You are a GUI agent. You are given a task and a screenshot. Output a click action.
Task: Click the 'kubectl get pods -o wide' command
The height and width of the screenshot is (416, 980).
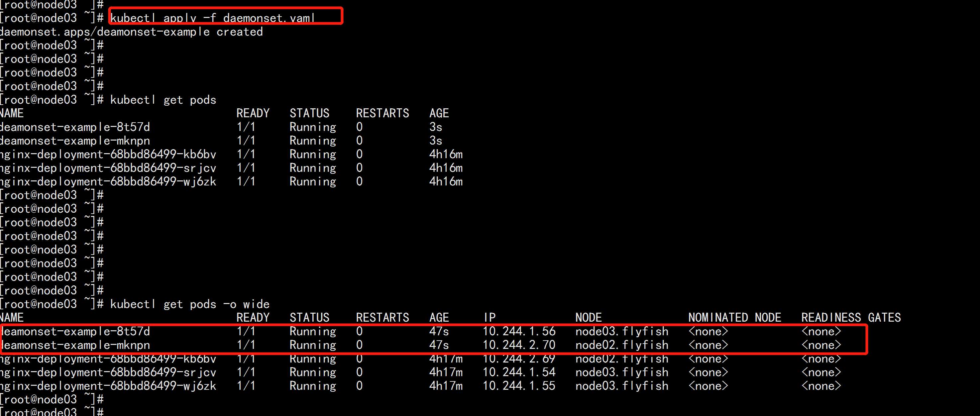[189, 304]
